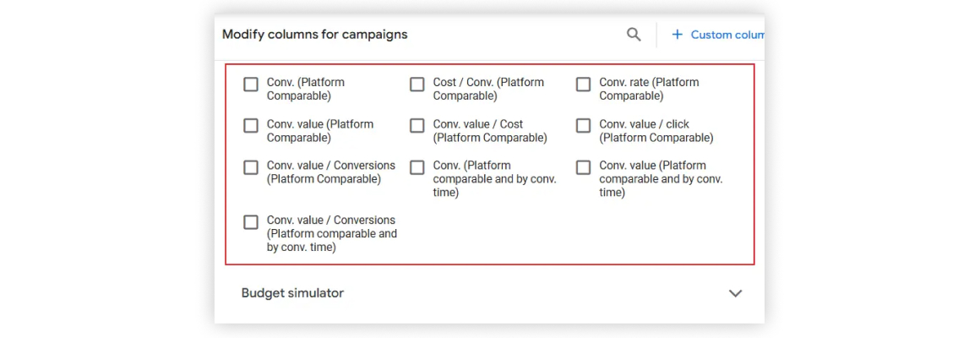Viewport: 980px width, 338px height.
Task: Tick the Cost / Conv. (Platform Comparable) checkbox
Action: [416, 84]
